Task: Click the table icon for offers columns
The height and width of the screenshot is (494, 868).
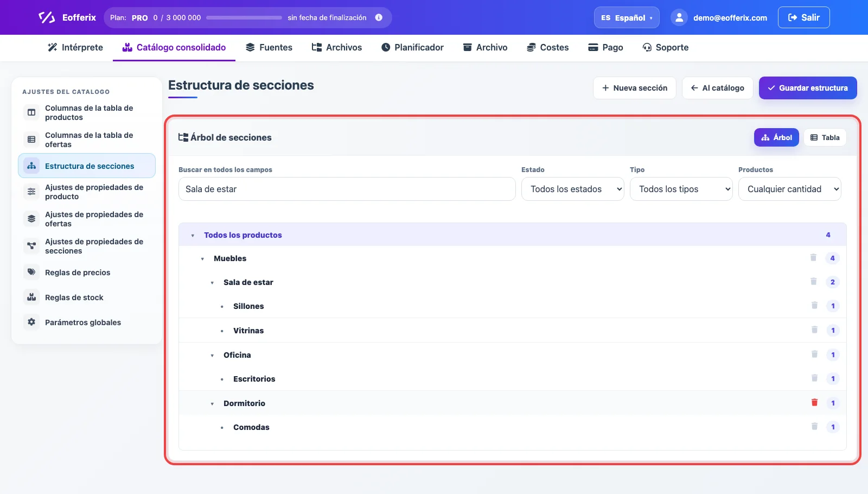Action: (31, 140)
